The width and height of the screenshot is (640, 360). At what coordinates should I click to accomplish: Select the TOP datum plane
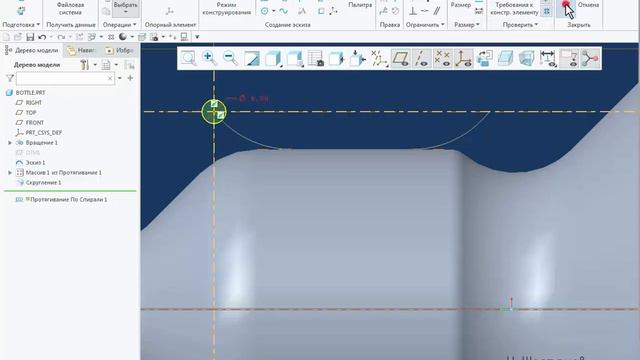click(31, 113)
